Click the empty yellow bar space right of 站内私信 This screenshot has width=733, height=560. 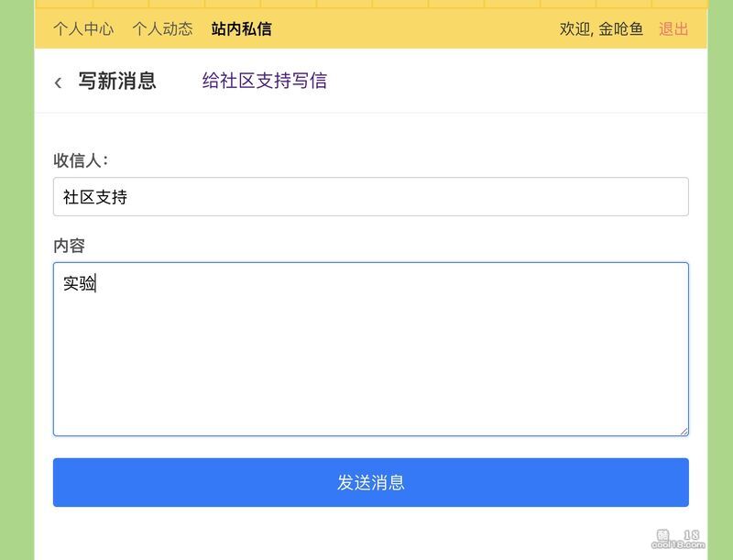pyautogui.click(x=412, y=28)
